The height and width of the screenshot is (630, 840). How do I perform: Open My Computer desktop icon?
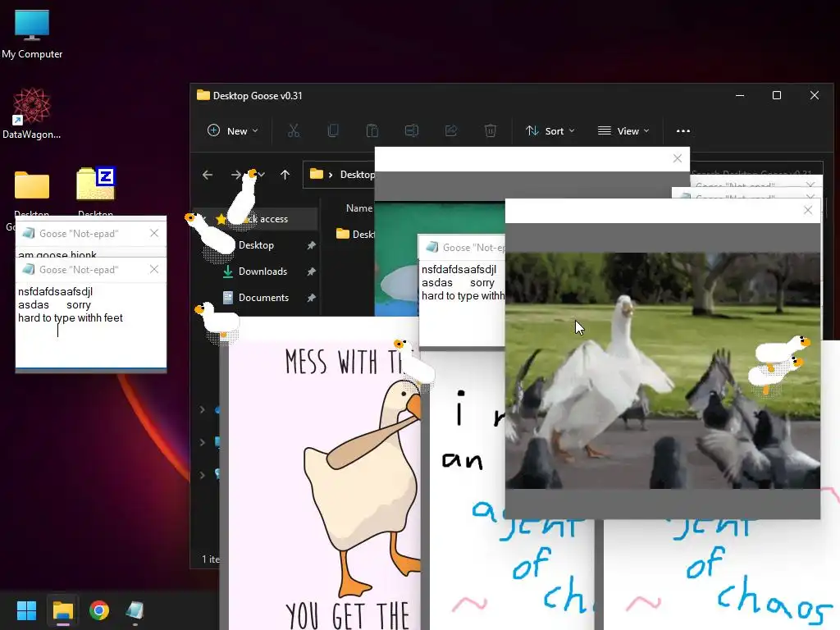pos(32,33)
